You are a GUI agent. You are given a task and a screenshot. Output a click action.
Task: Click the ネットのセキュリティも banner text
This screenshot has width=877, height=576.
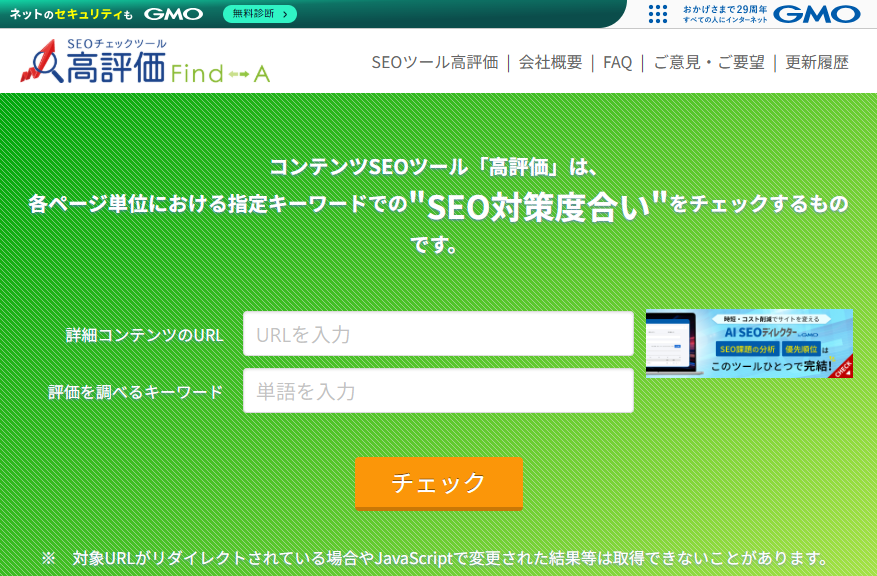coord(71,15)
